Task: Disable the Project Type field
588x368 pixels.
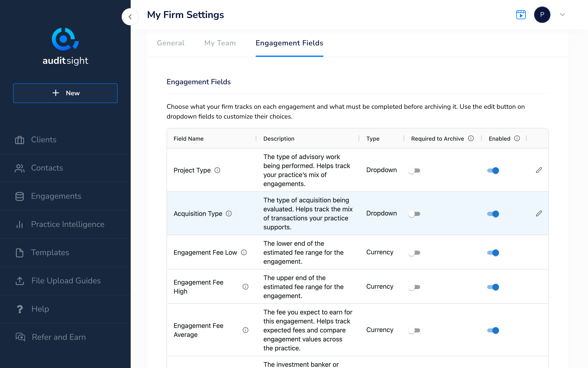Action: (x=493, y=170)
